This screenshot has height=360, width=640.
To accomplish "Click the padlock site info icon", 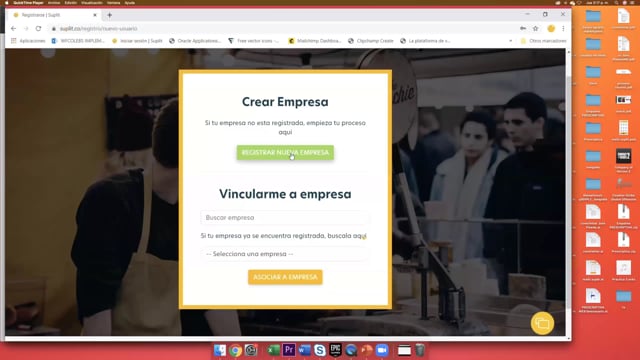I will pos(53,29).
